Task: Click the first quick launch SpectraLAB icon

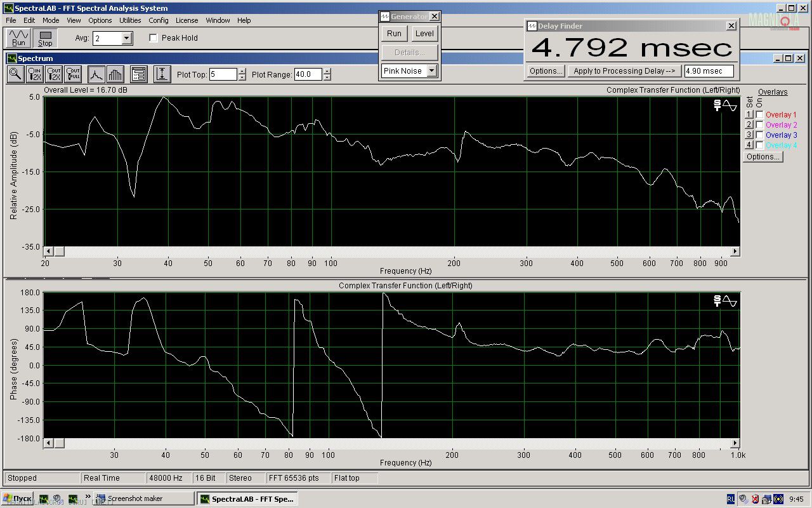Action: pyautogui.click(x=44, y=499)
